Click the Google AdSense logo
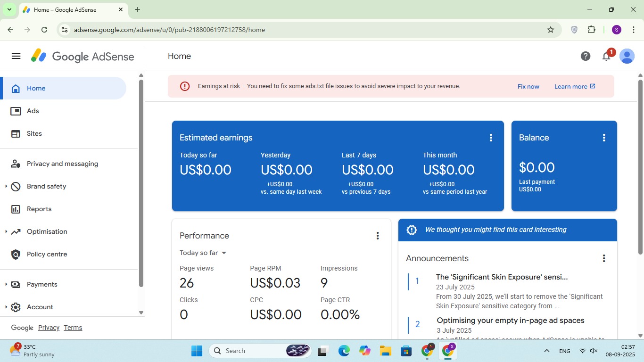This screenshot has width=644, height=362. tap(83, 56)
